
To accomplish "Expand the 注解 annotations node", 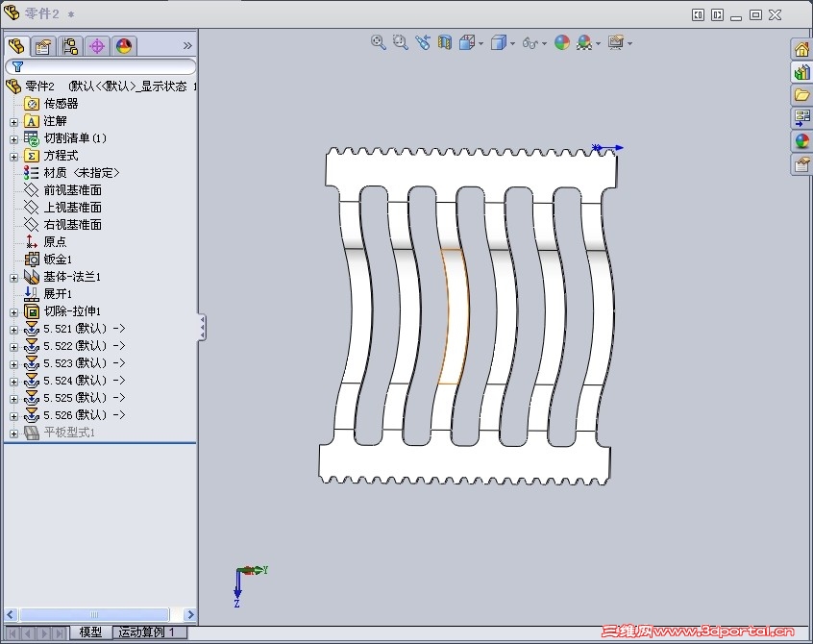I will click(x=14, y=122).
